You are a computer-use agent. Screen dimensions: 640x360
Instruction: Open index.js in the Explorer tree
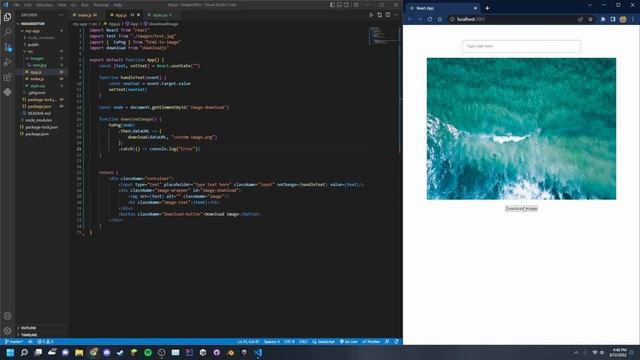tap(37, 79)
